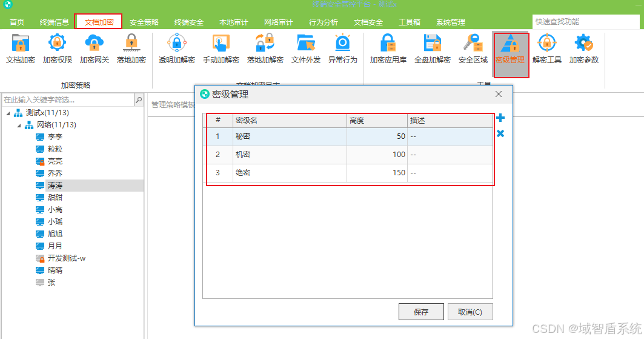The image size is (644, 339).
Task: Switch to the 行为分析 tab
Action: click(x=324, y=22)
